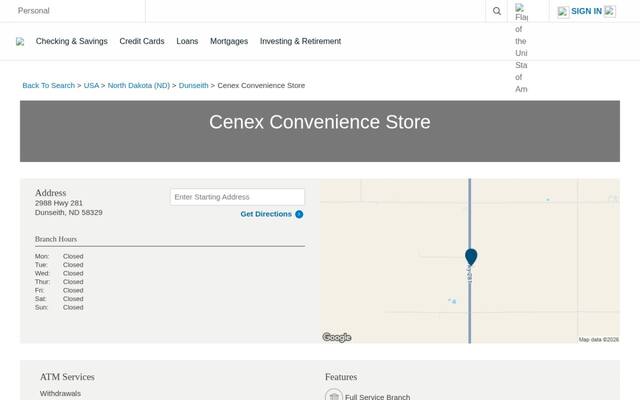Open the bank logo home icon
The height and width of the screenshot is (400, 640).
pyautogui.click(x=20, y=42)
